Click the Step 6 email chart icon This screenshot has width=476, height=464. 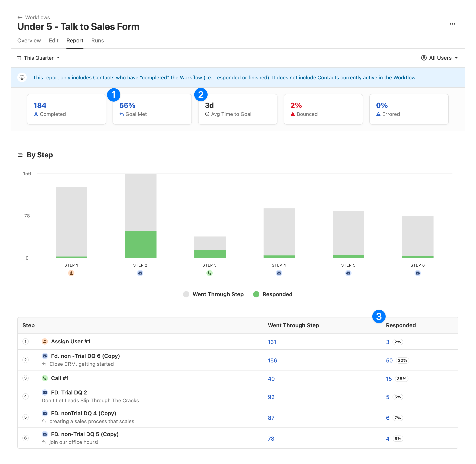click(417, 273)
